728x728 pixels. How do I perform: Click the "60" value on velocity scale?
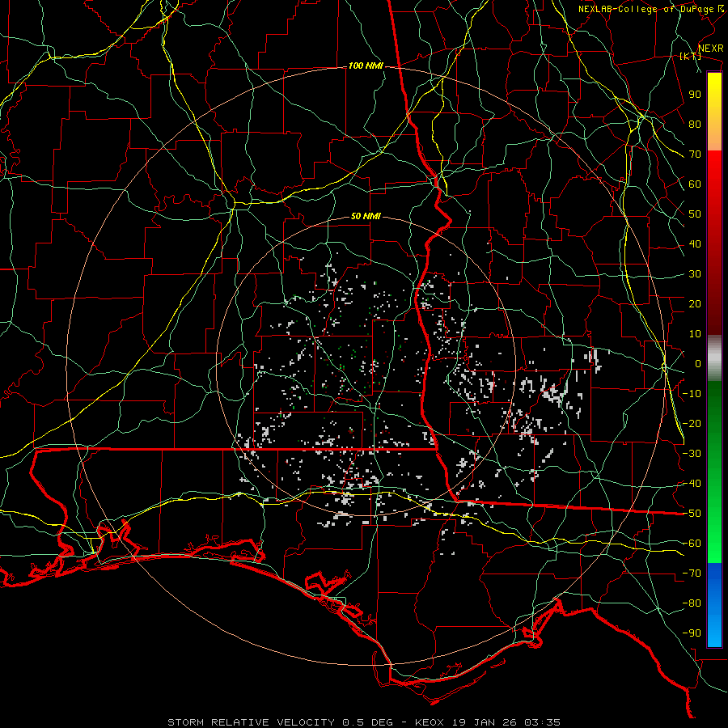point(695,184)
